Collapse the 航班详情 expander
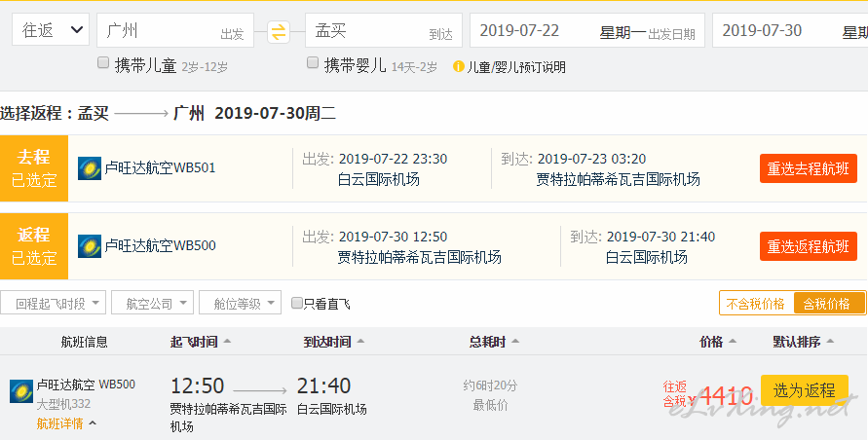This screenshot has height=440, width=868. pos(66,424)
